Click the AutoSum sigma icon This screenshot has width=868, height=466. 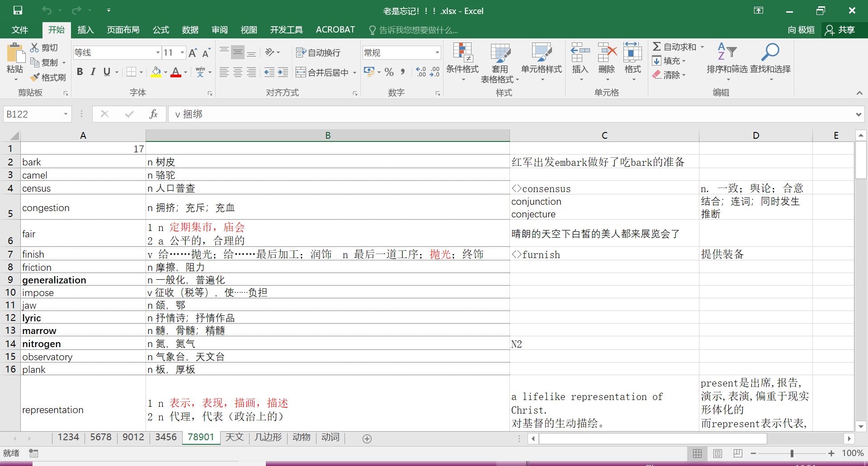pos(657,47)
